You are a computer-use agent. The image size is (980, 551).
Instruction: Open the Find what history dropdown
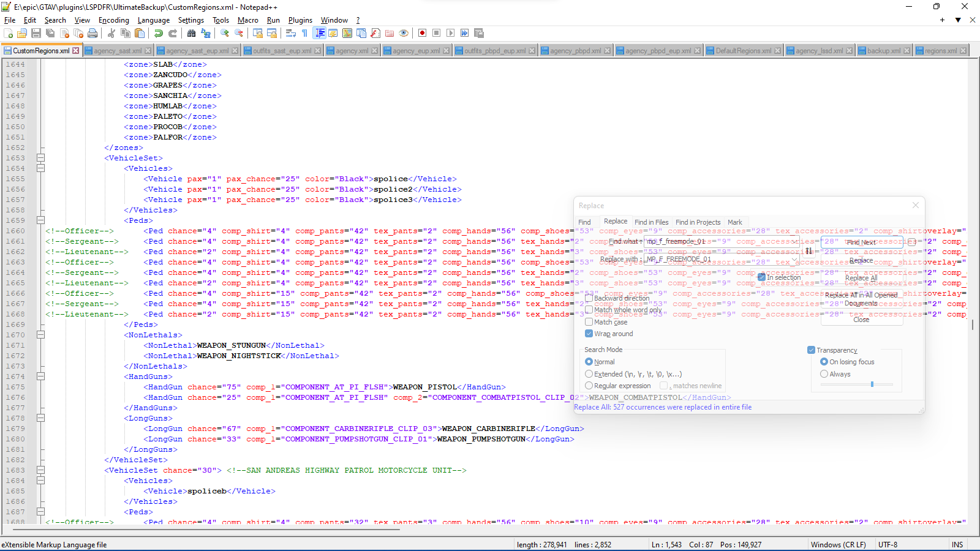tap(794, 242)
